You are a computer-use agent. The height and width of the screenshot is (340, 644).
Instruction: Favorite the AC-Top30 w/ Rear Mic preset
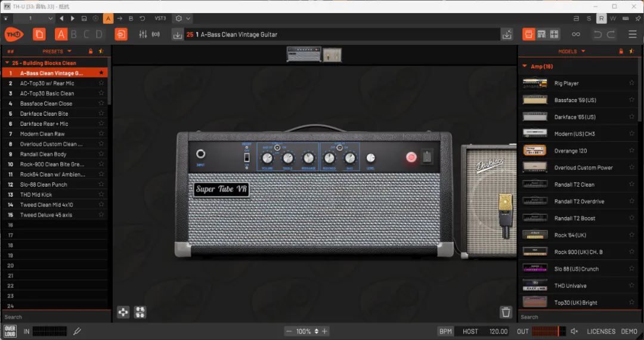click(x=101, y=83)
